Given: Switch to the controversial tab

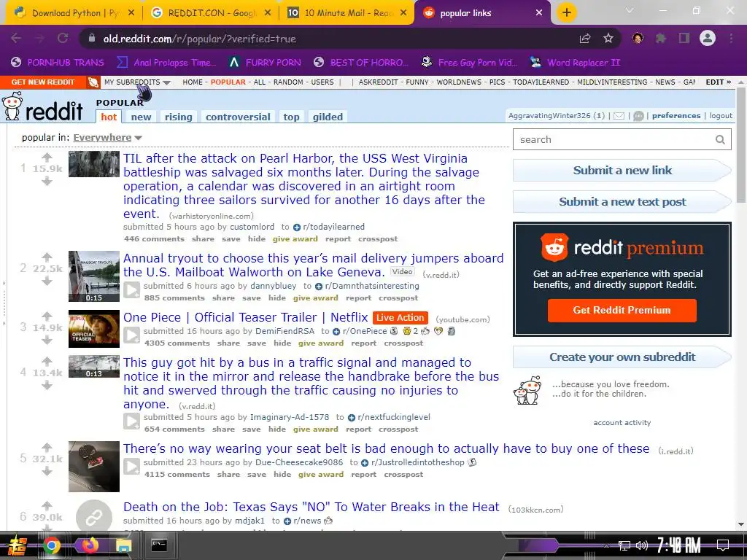Looking at the screenshot, I should pyautogui.click(x=238, y=117).
